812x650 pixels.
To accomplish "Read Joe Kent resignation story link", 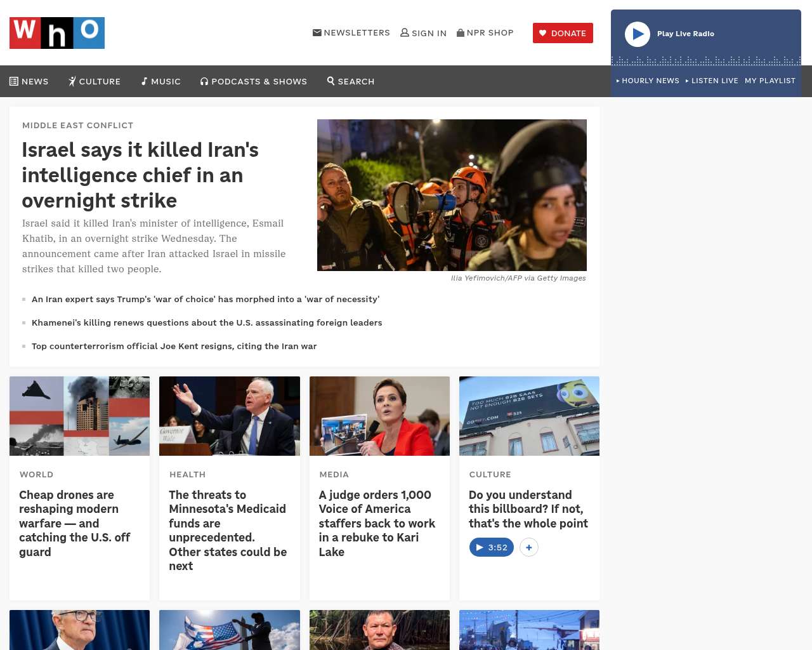I will click(x=174, y=346).
